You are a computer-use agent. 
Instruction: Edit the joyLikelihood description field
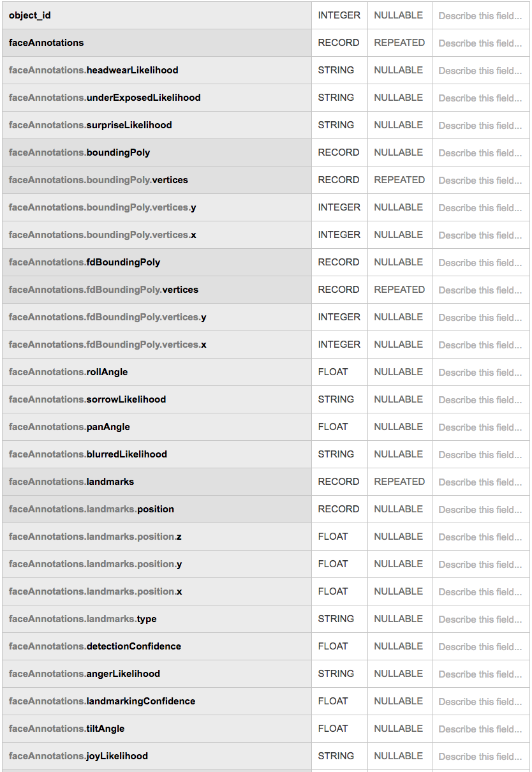(480, 757)
